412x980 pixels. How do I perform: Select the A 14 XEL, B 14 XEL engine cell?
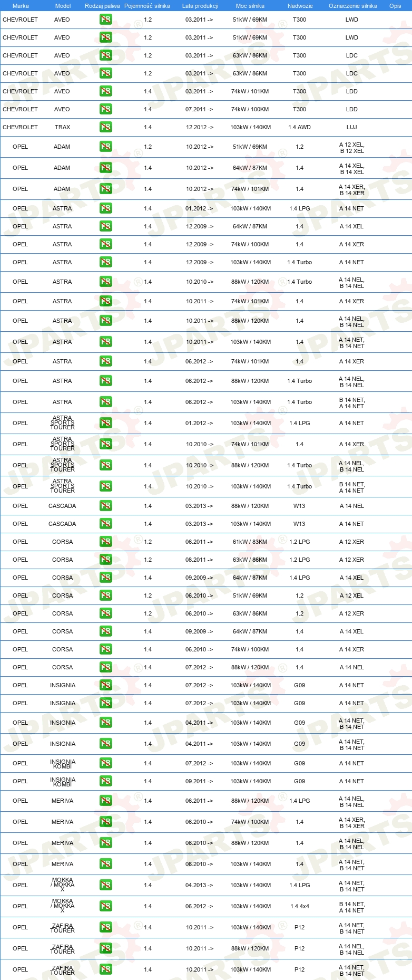[352, 169]
